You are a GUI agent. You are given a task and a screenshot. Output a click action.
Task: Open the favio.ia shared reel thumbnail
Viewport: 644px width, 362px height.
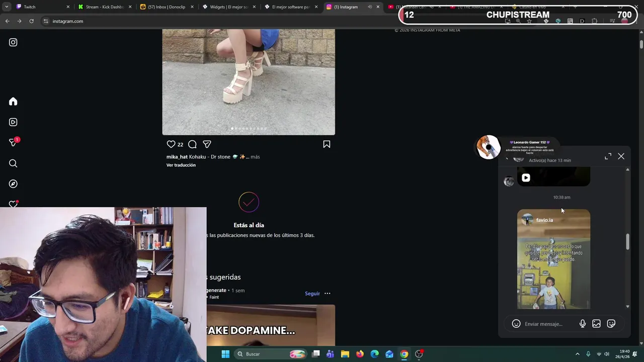click(553, 259)
